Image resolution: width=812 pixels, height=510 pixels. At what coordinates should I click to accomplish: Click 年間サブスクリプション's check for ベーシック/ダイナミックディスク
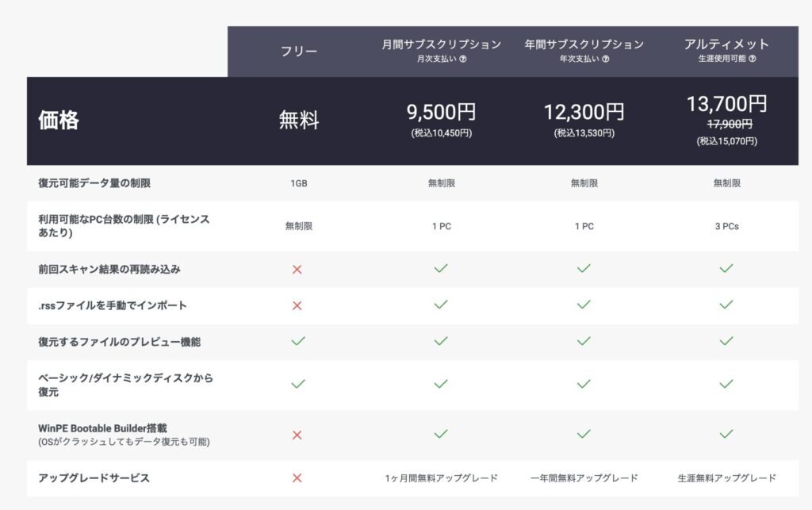click(x=584, y=384)
